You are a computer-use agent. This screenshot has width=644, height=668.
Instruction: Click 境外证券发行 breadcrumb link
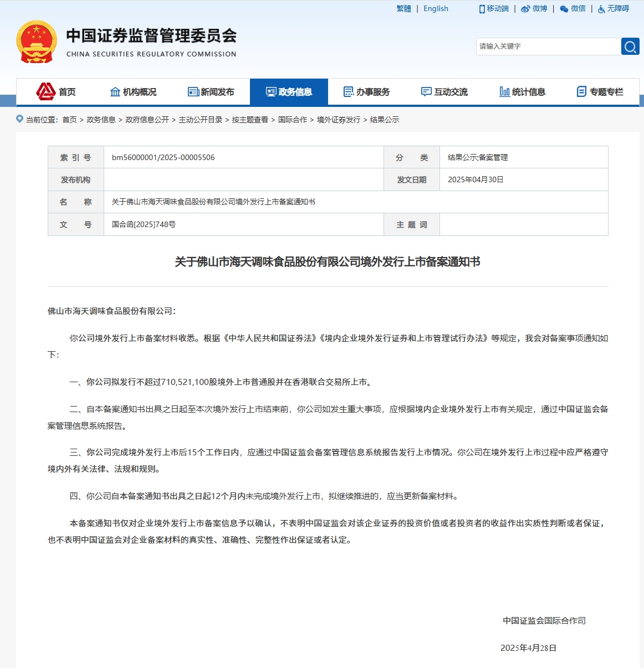[x=339, y=120]
